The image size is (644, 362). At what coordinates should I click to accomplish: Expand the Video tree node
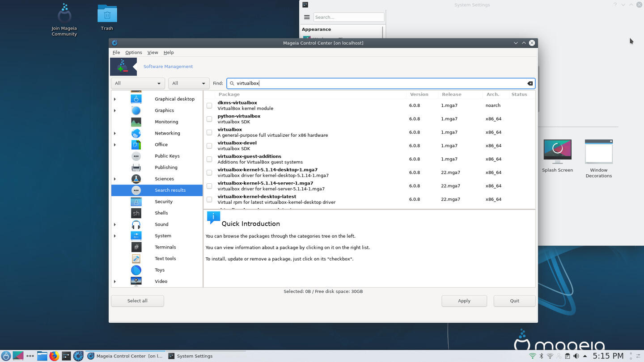click(115, 282)
